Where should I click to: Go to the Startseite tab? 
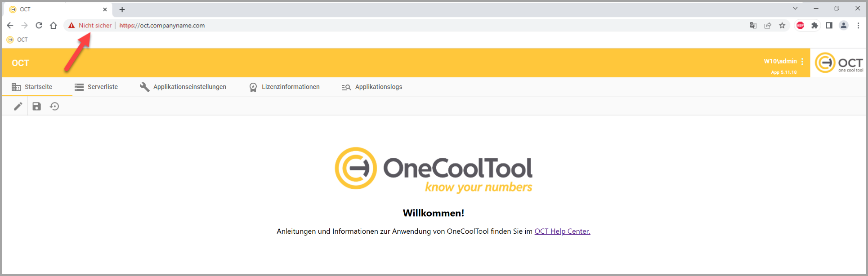click(32, 87)
